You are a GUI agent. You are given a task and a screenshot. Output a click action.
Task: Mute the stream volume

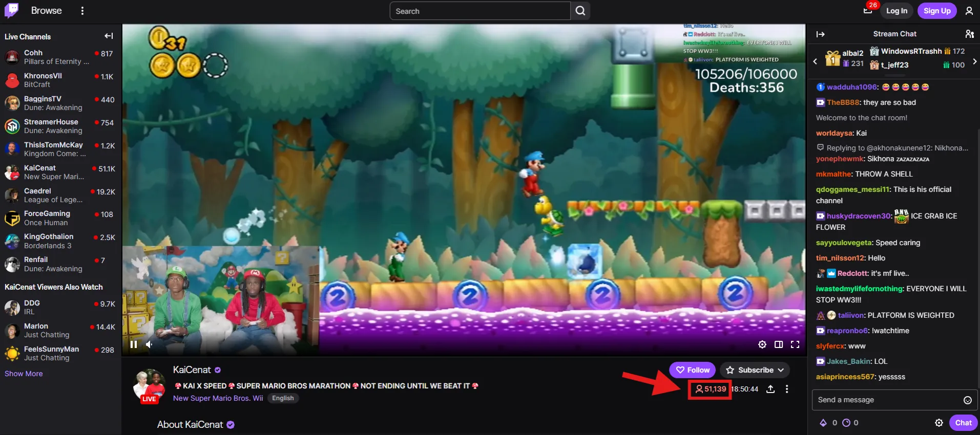point(149,344)
